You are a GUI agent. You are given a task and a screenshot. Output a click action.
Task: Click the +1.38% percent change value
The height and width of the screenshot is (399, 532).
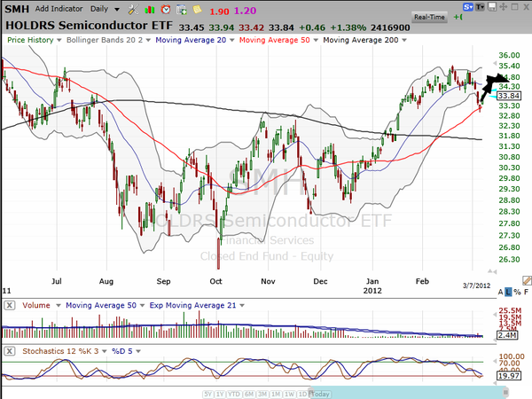tap(348, 27)
